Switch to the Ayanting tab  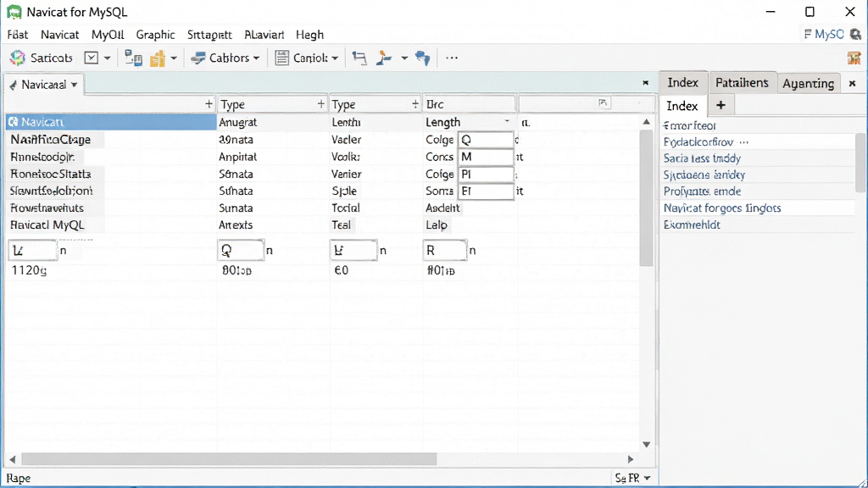coord(808,83)
